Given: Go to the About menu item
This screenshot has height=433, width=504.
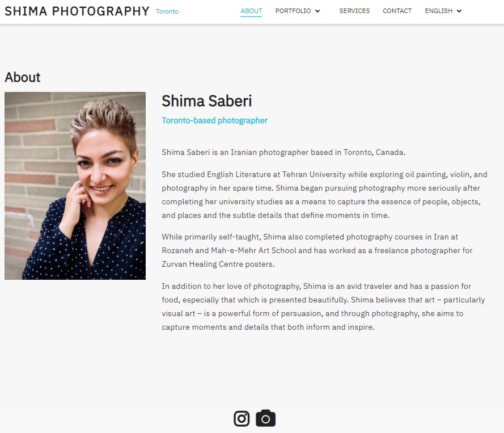Looking at the screenshot, I should [x=251, y=11].
